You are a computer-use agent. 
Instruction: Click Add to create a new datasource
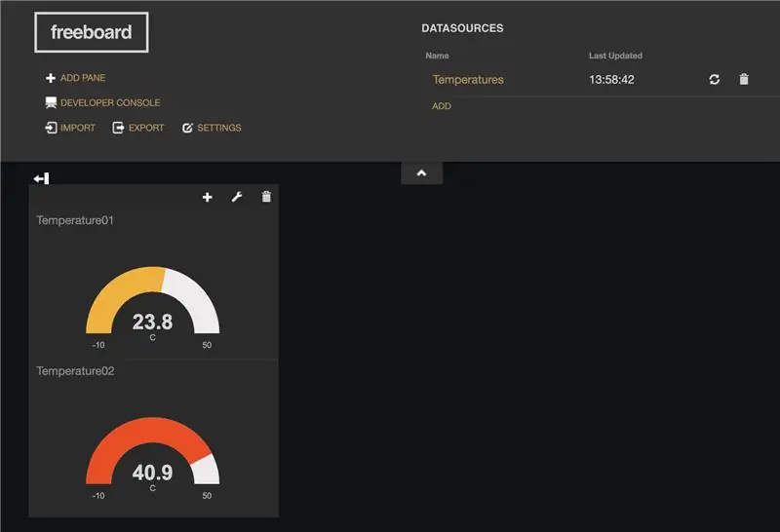point(442,106)
